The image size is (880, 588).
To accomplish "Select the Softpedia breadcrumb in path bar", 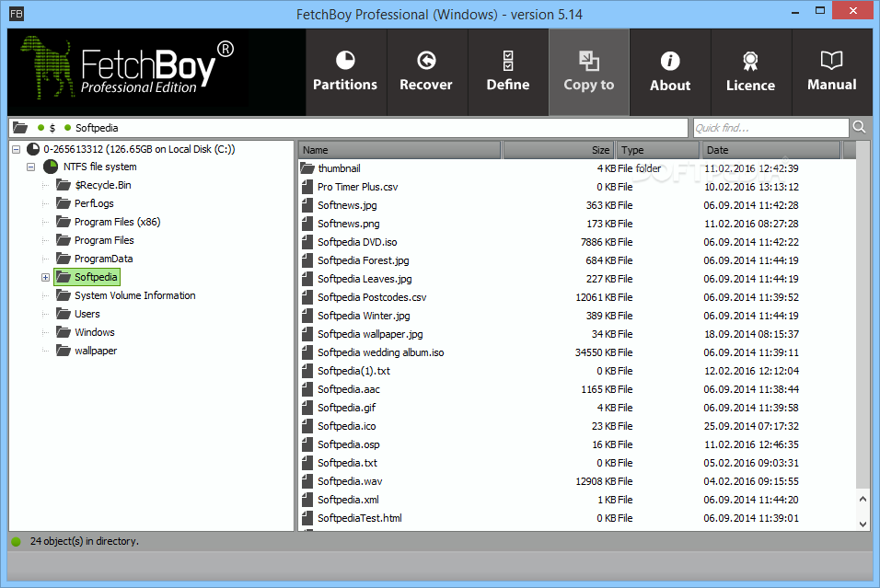I will pos(97,128).
